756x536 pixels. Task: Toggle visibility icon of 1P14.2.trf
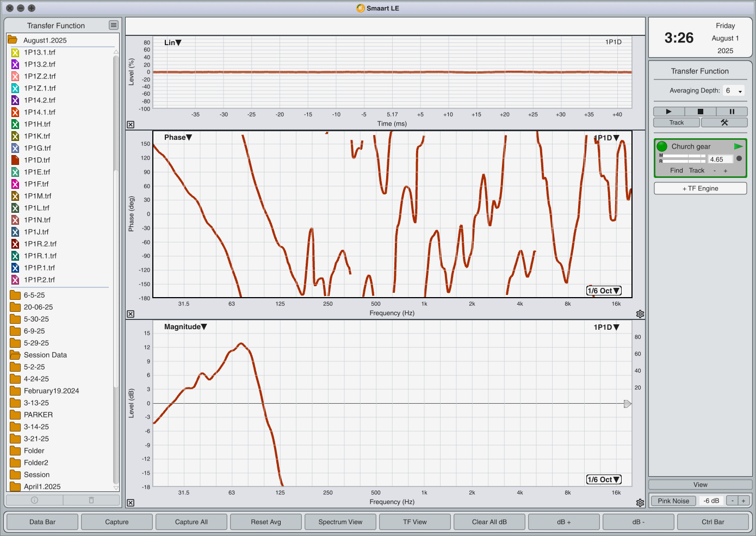tap(15, 100)
